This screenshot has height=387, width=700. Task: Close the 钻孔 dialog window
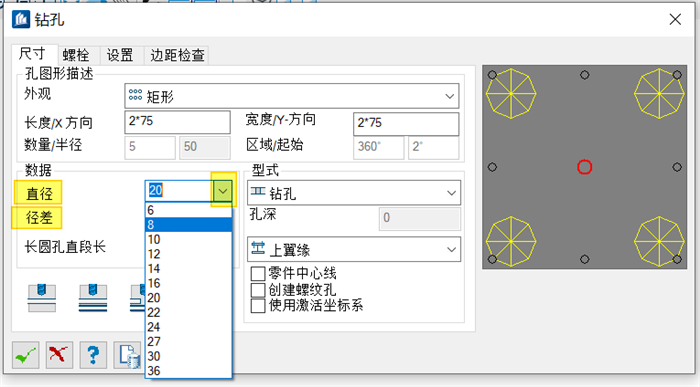675,19
